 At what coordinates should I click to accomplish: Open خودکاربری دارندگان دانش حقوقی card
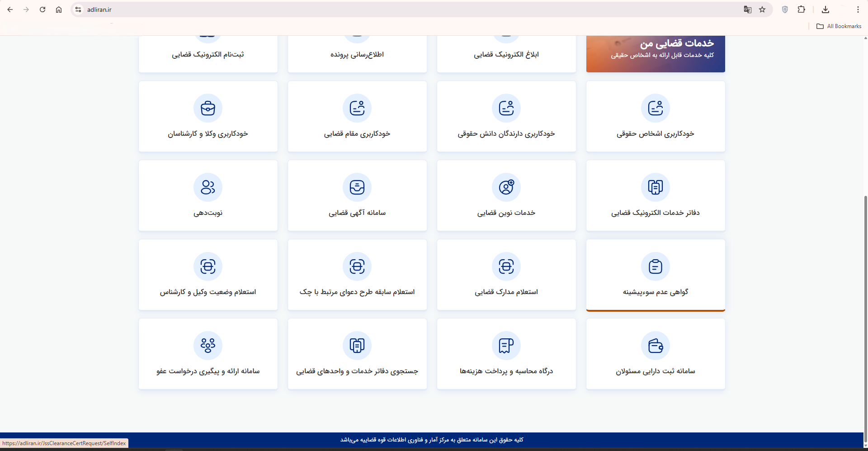coord(506,117)
